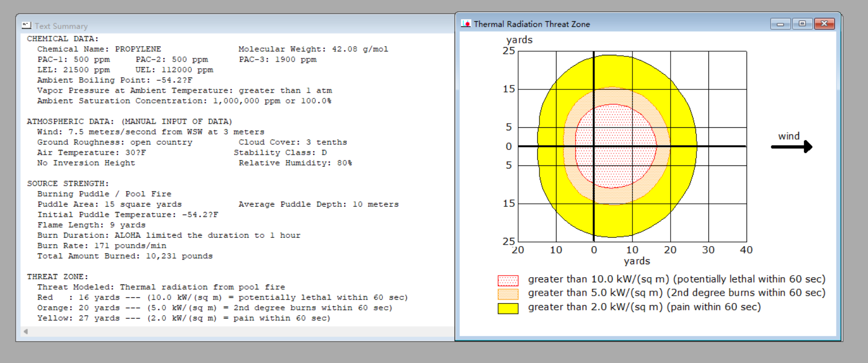The image size is (868, 363).
Task: Click the 'Red : 16 yards' threat line
Action: click(x=223, y=297)
